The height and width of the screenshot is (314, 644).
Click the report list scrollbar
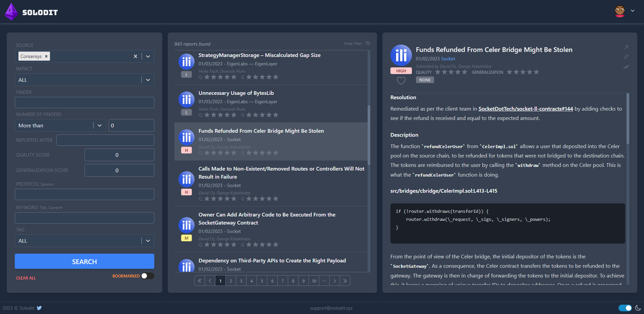point(369,135)
